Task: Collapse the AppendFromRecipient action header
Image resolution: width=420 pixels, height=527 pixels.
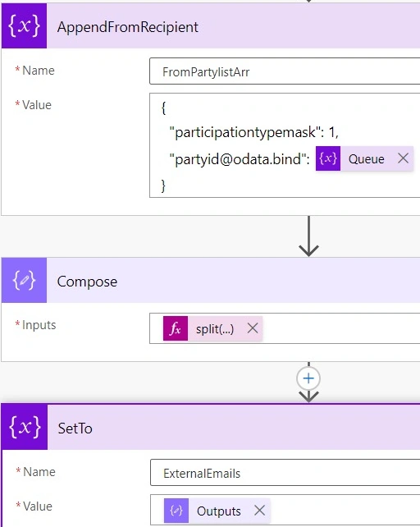Action: coord(233,26)
